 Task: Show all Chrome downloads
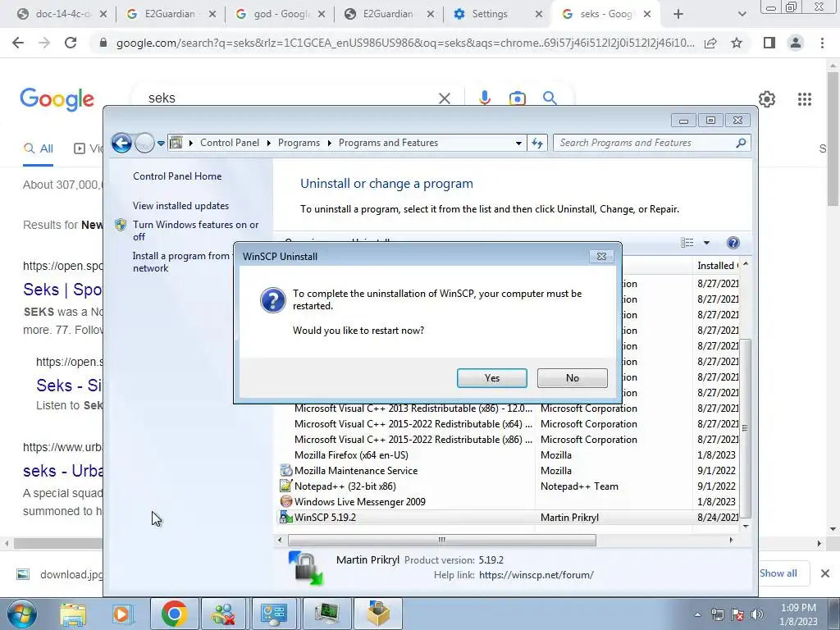pos(778,573)
